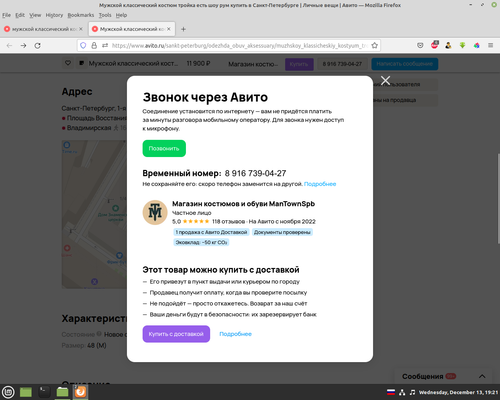Open the Russian keyboard layout flag
500x400 pixels.
[391, 392]
